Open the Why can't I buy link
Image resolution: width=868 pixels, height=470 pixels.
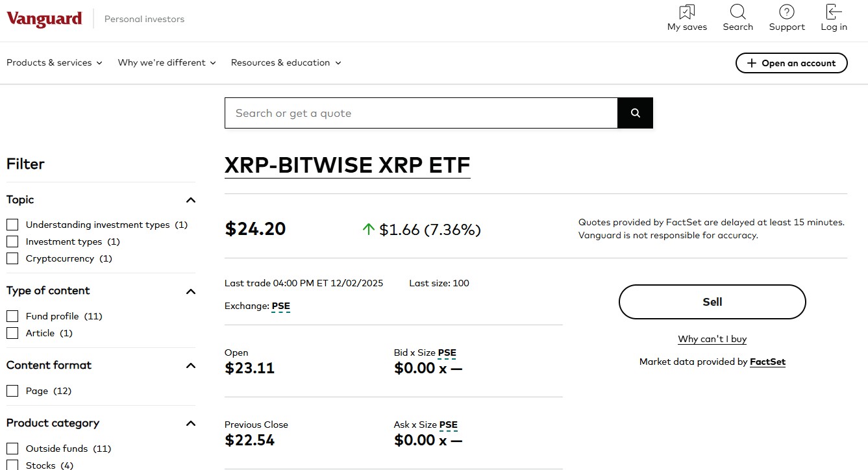pos(712,339)
